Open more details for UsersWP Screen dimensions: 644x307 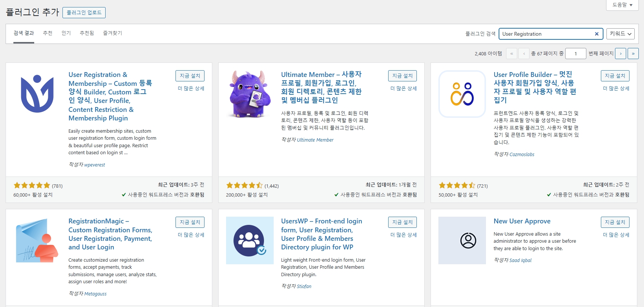coord(403,235)
